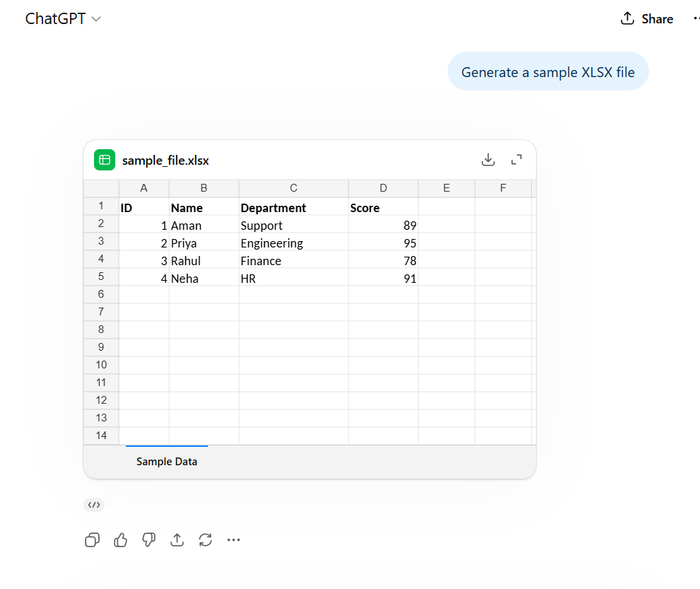Expand the spreadsheet preview to fullscreen
This screenshot has width=700, height=589.
click(x=517, y=159)
